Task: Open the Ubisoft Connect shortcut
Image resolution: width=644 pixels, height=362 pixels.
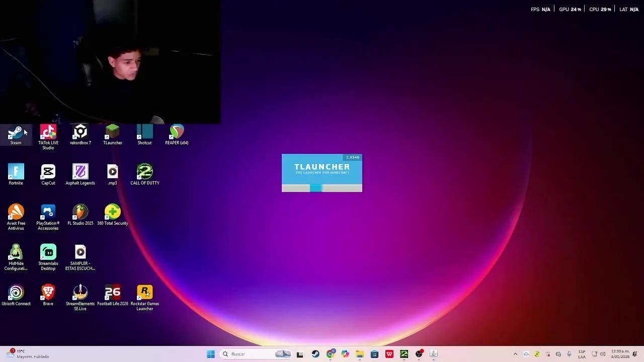Action: pyautogui.click(x=16, y=295)
